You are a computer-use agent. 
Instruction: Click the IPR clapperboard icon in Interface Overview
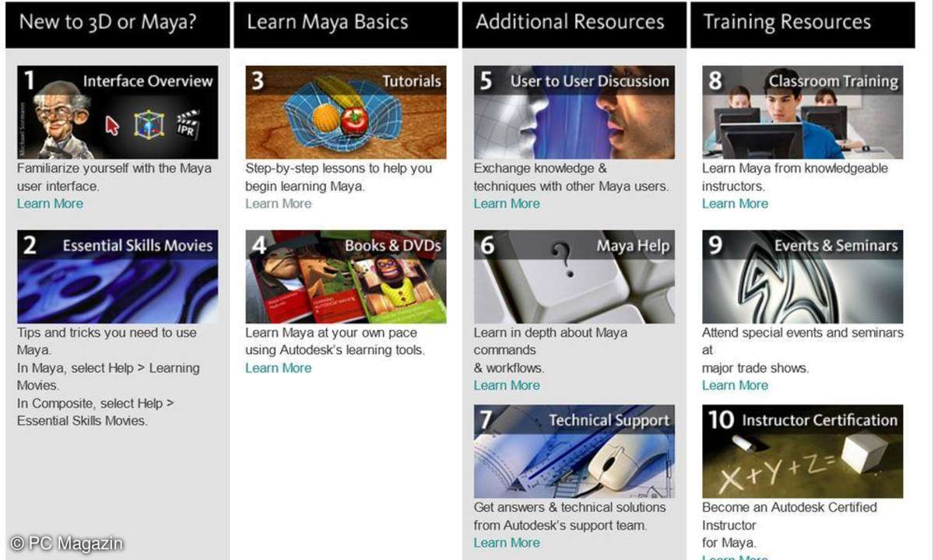(x=188, y=124)
